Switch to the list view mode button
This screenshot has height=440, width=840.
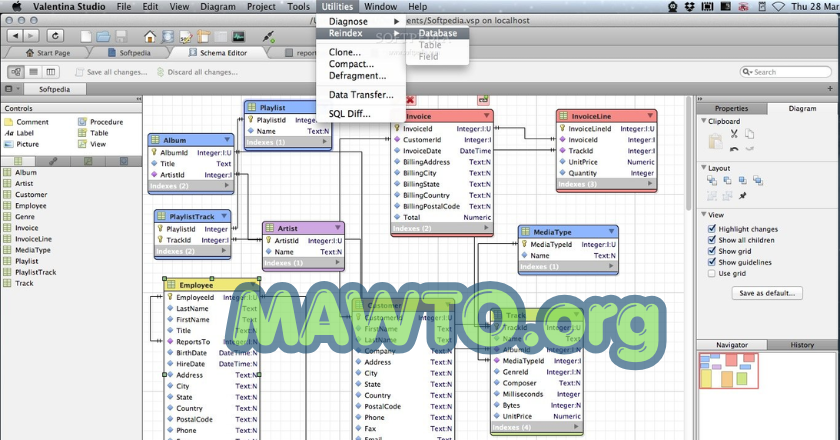(x=33, y=72)
